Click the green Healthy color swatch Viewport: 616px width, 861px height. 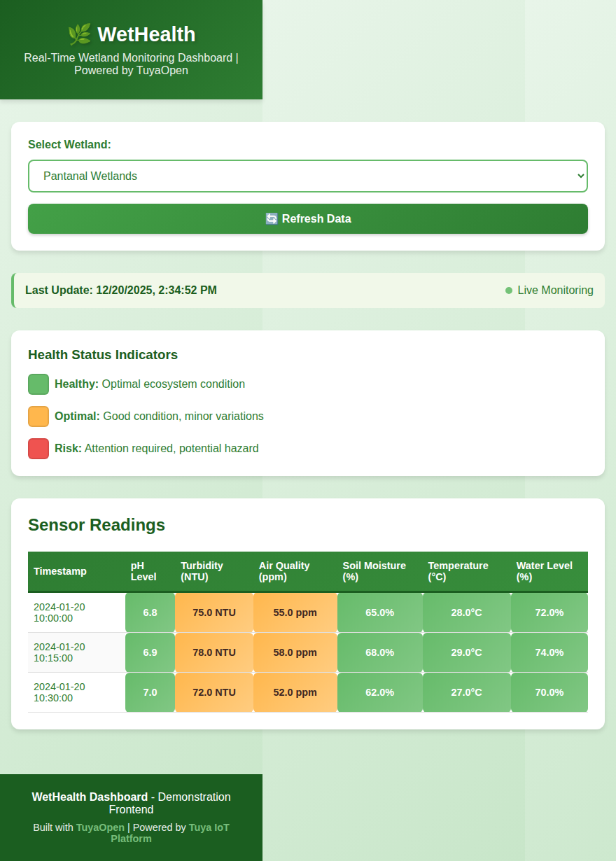click(x=38, y=384)
